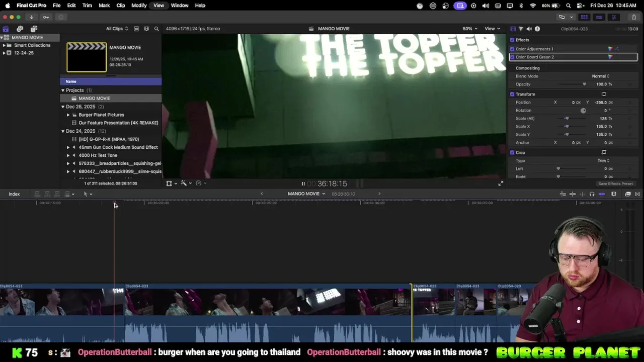Open clip appearance and filtering options
The image size is (644, 362).
pyautogui.click(x=146, y=29)
